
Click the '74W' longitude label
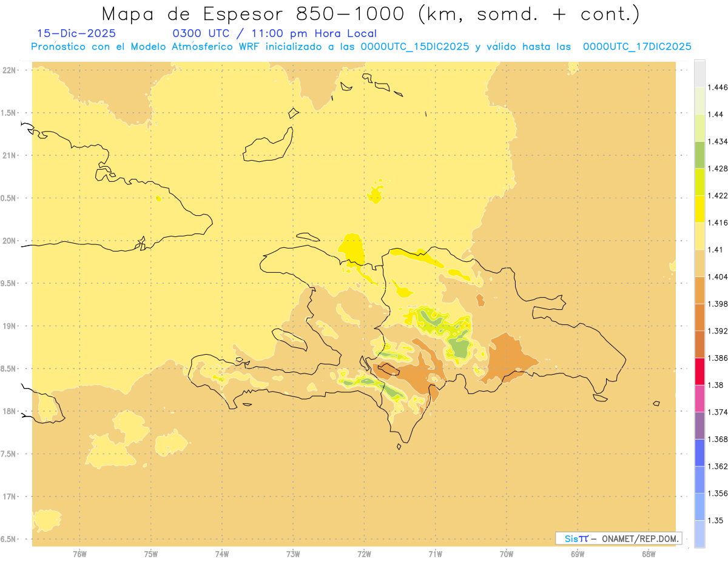[222, 554]
